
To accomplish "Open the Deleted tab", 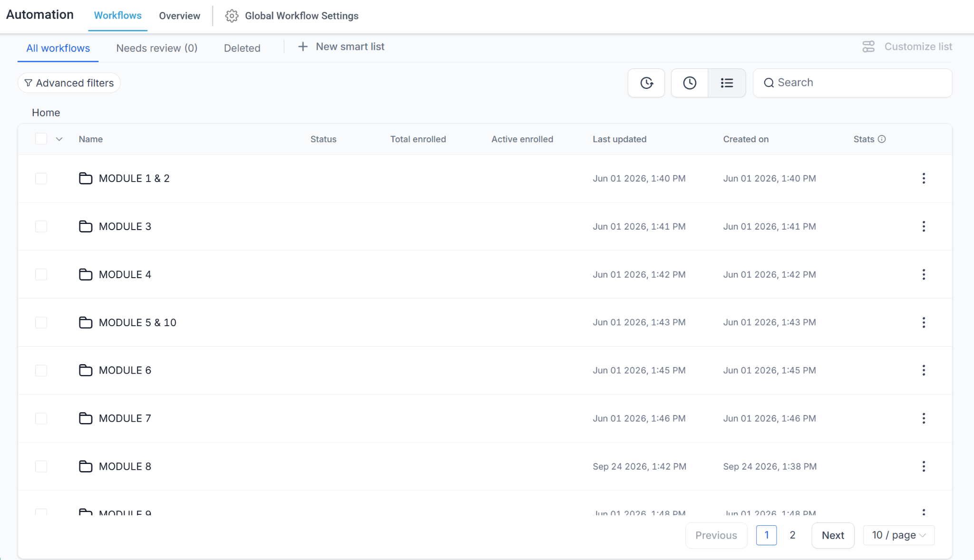I will [x=242, y=48].
